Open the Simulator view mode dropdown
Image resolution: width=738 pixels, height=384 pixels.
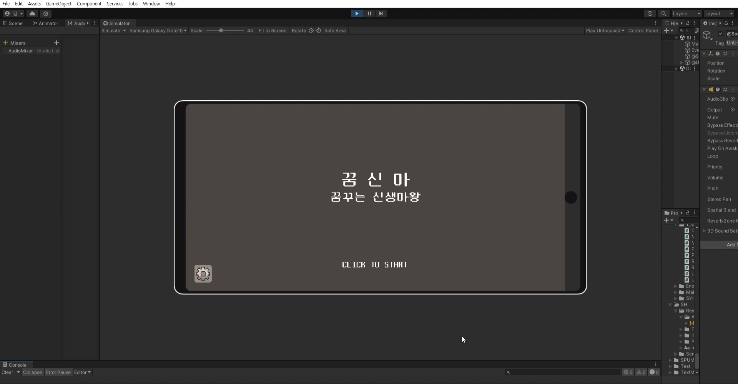pos(113,31)
